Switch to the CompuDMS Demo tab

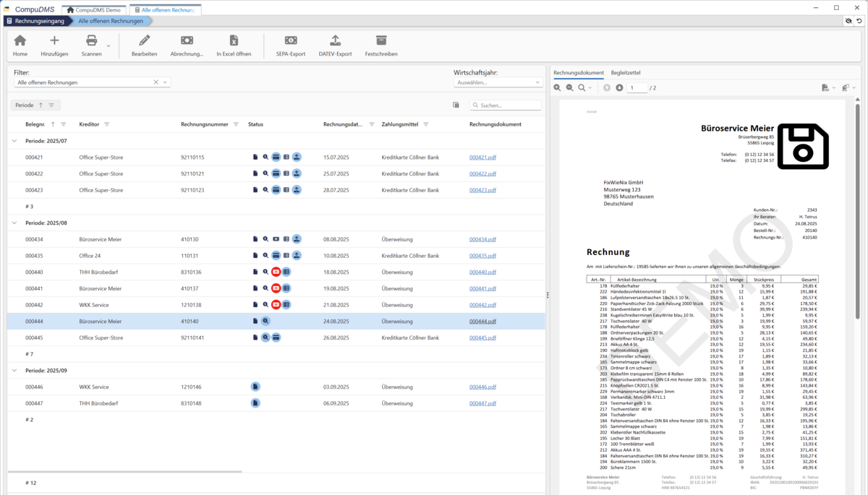[95, 10]
